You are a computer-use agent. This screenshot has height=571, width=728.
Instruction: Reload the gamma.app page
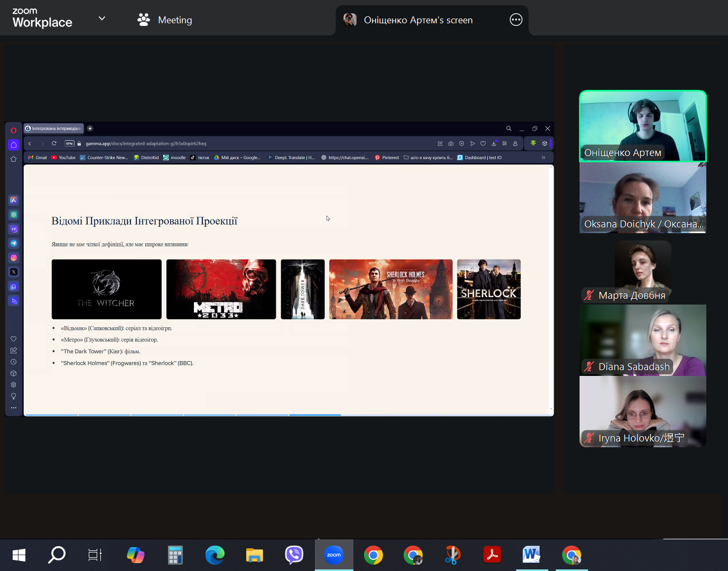(54, 143)
